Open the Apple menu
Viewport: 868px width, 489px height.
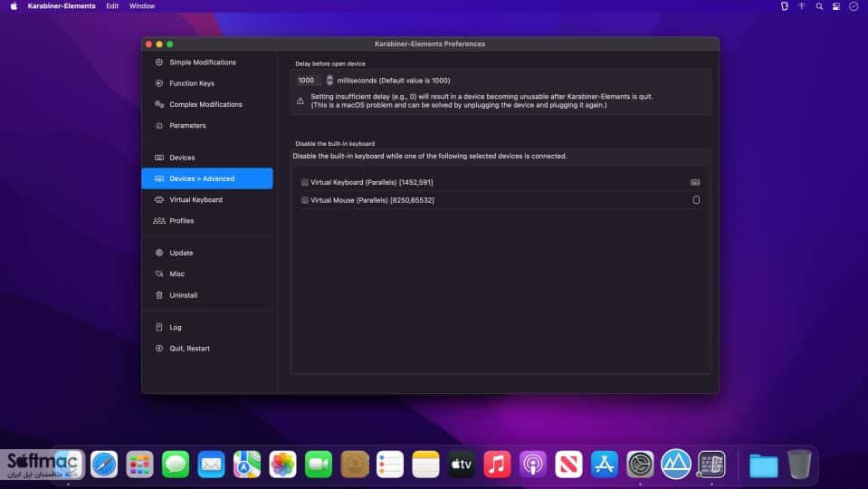(14, 6)
